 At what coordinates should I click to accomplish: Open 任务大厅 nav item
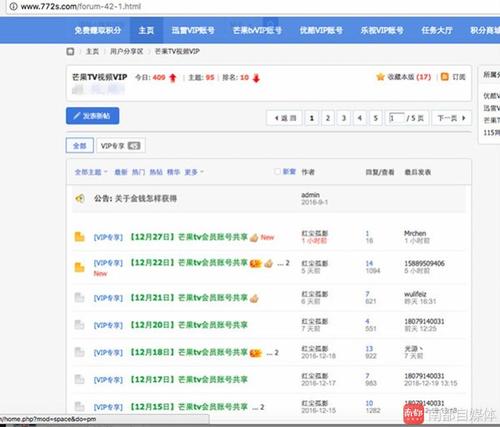tap(437, 30)
